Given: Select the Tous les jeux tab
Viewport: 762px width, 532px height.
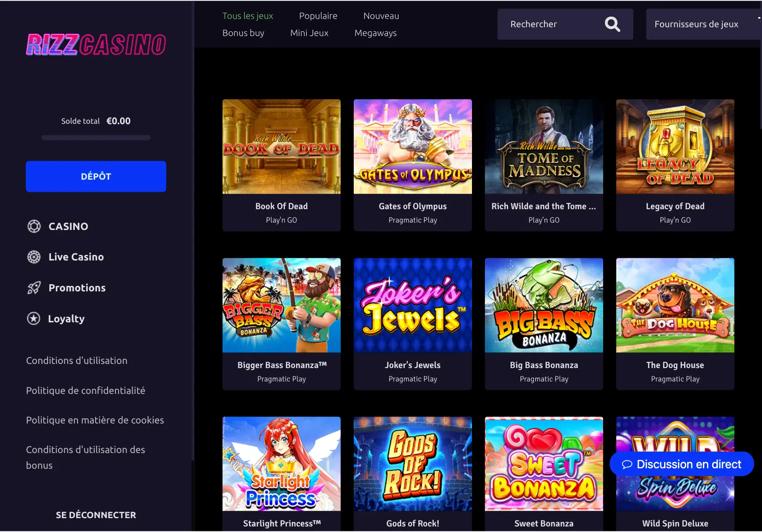Looking at the screenshot, I should click(248, 16).
